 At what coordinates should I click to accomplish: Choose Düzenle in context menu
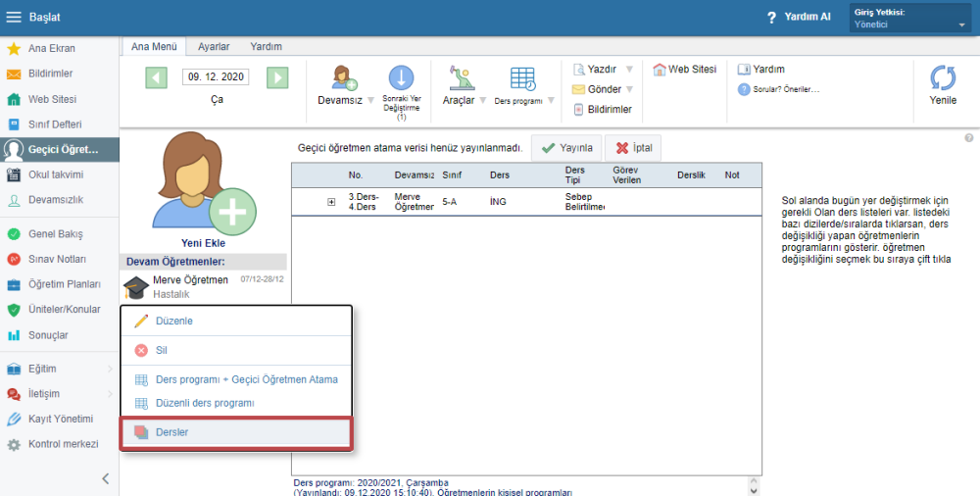click(236, 321)
